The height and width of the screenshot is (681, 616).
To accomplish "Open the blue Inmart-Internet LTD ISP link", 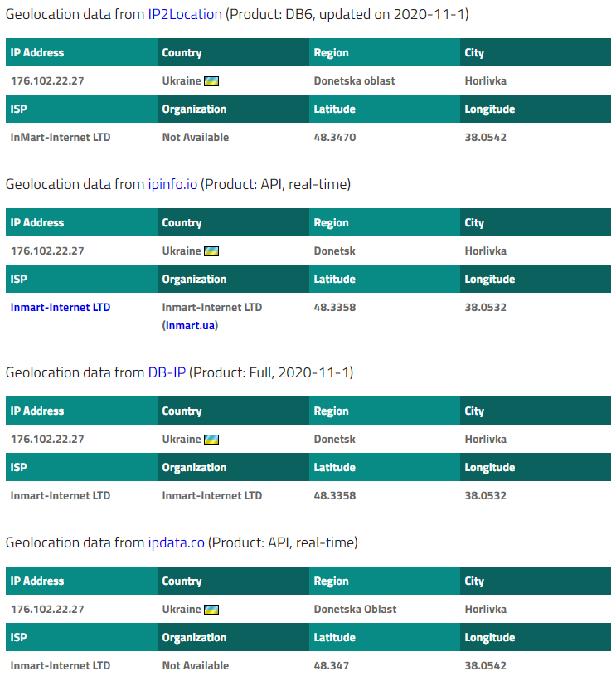I will pyautogui.click(x=61, y=308).
